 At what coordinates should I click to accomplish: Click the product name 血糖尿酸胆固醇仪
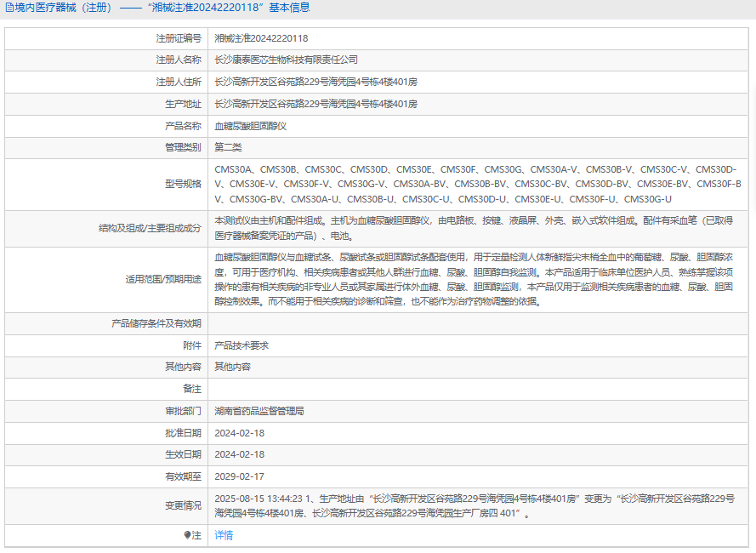[x=250, y=126]
